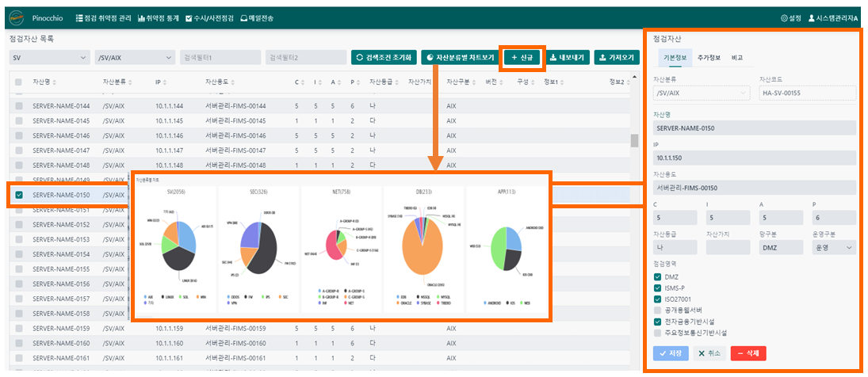Switch to the 비고 tab

pos(736,58)
